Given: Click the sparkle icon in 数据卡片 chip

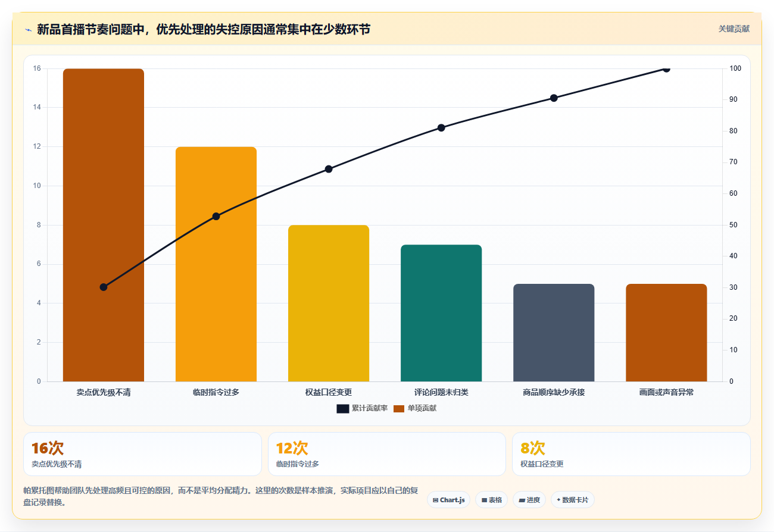Looking at the screenshot, I should (558, 500).
